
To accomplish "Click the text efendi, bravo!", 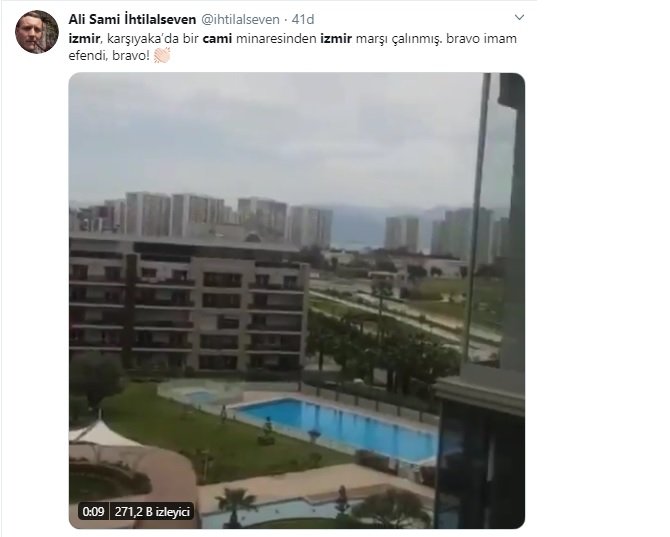I will coord(109,56).
